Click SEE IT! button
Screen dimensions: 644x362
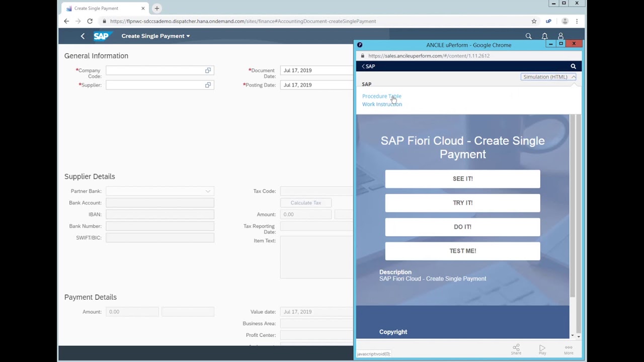462,179
